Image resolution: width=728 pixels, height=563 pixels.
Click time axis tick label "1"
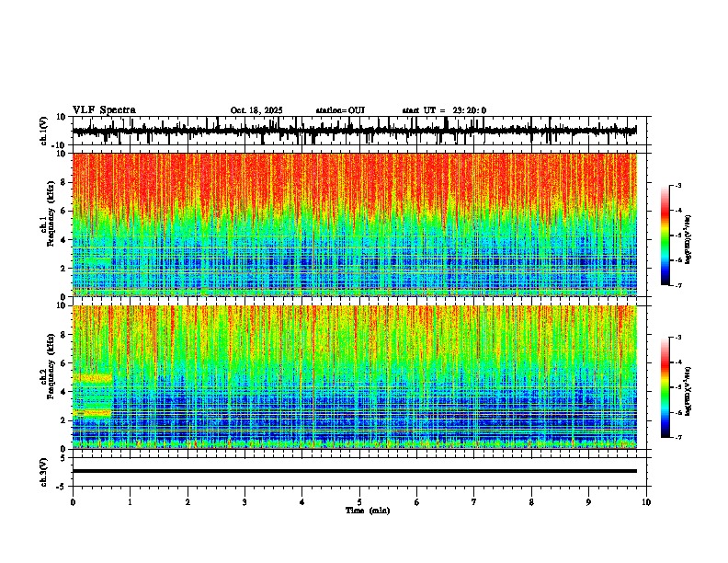[130, 502]
